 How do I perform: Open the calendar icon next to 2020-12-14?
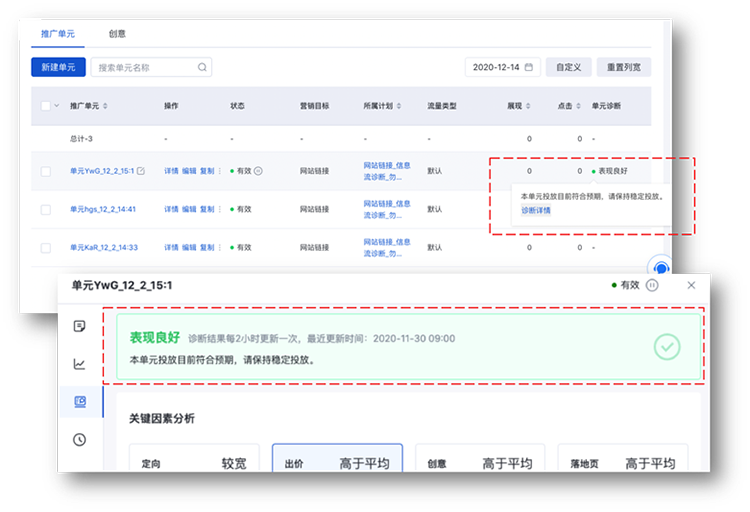(x=529, y=68)
